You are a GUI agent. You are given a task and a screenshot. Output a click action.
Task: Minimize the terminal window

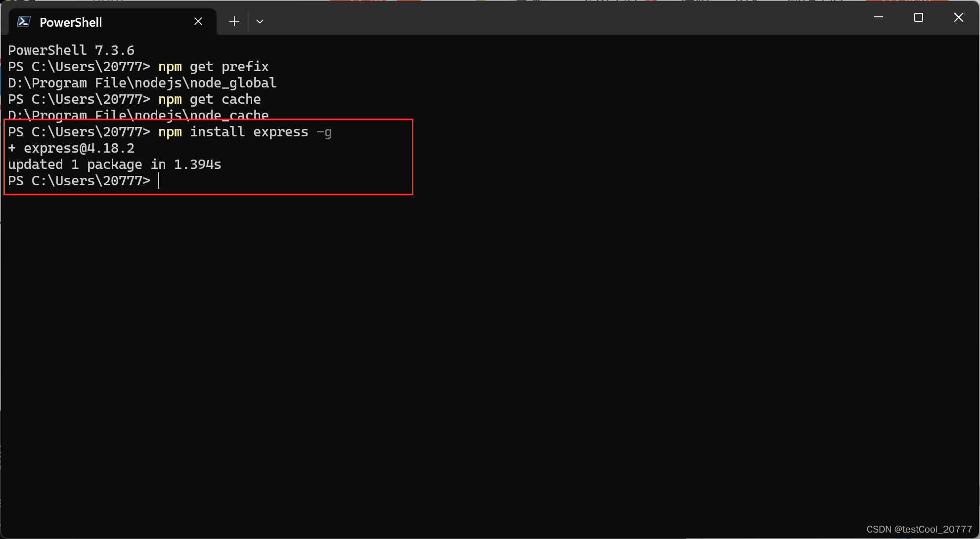(x=879, y=17)
